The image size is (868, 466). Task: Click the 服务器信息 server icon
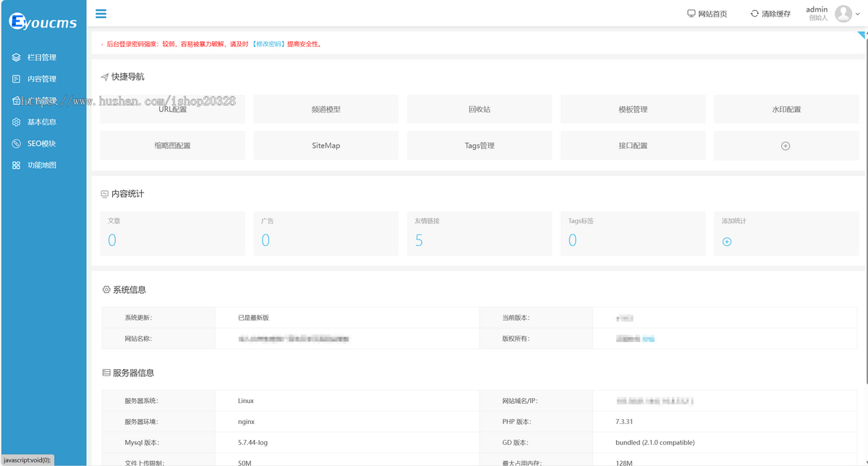pyautogui.click(x=106, y=373)
